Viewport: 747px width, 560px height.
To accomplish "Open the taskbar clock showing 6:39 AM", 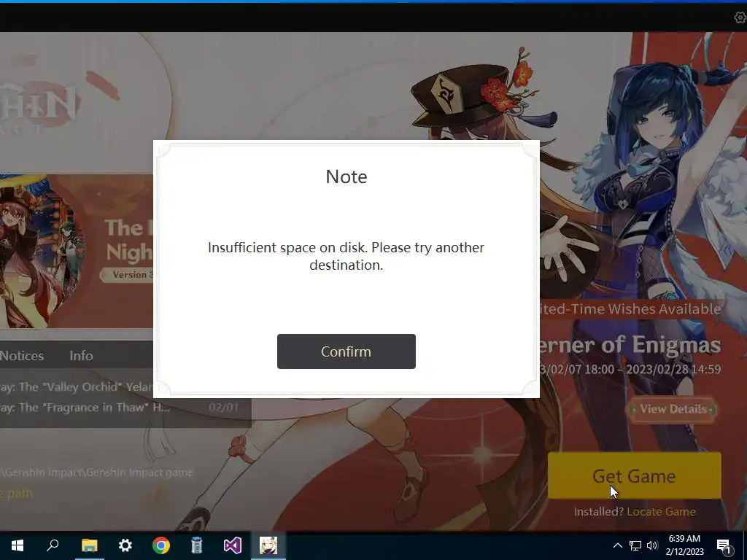I will coord(684,545).
